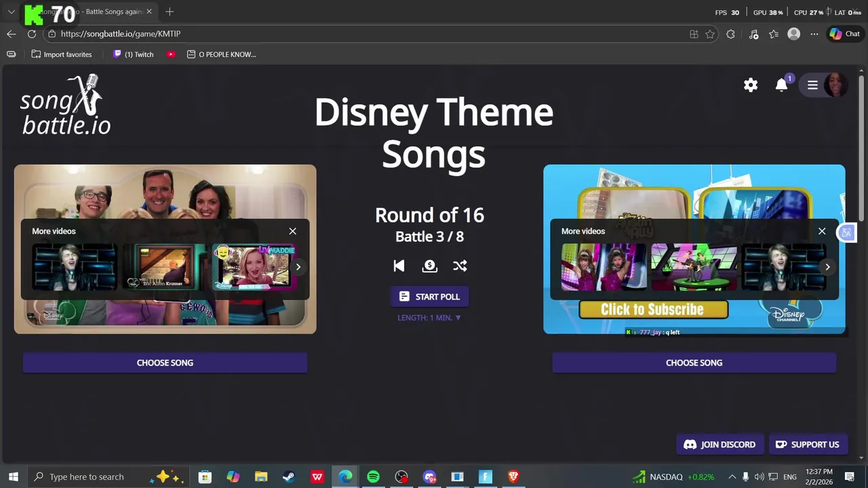Open Steam from the taskbar

pos(289,476)
